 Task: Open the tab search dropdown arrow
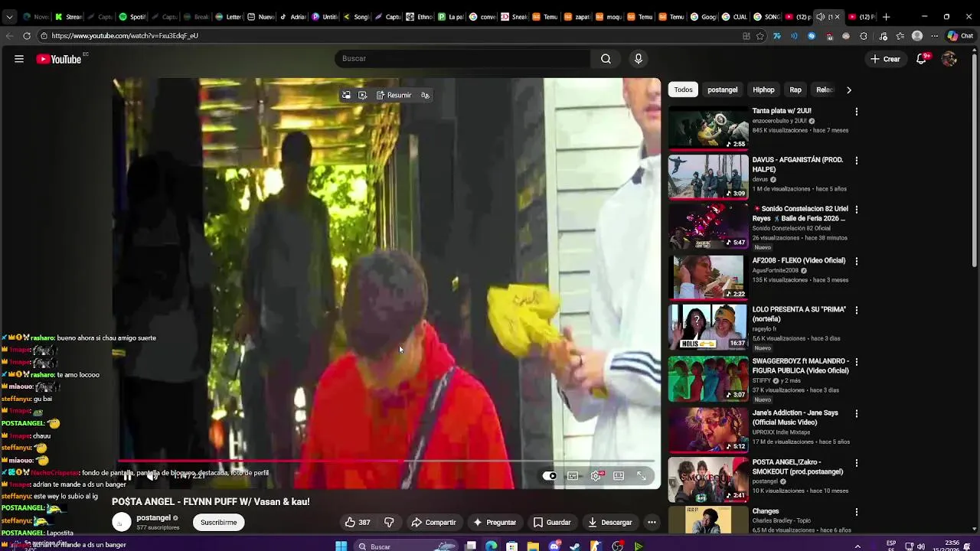[9, 17]
